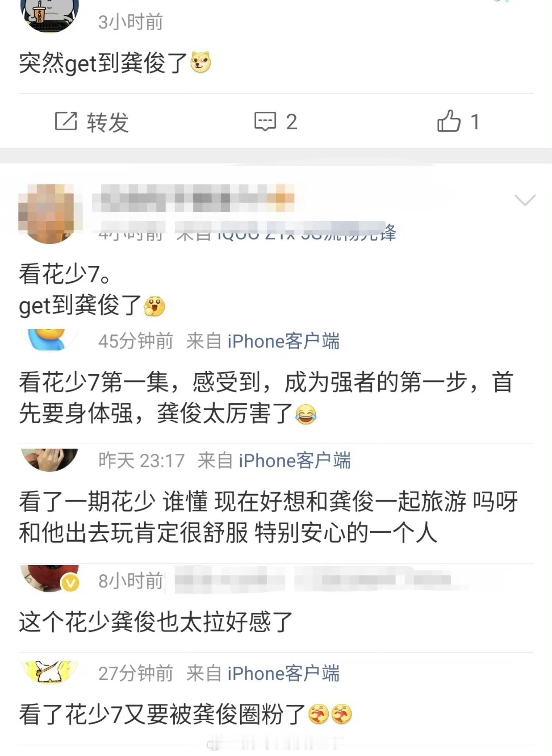Screen dimensions: 552x756
Task: Open iPhone客户端 link on 45分钟前 post
Action: coord(283,341)
